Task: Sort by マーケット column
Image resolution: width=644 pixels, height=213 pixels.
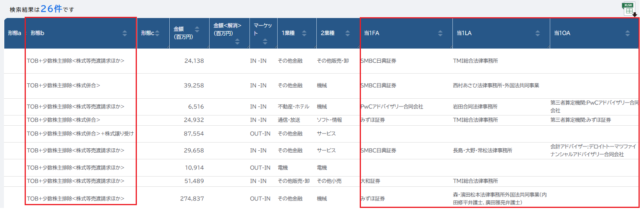Action: (265, 42)
